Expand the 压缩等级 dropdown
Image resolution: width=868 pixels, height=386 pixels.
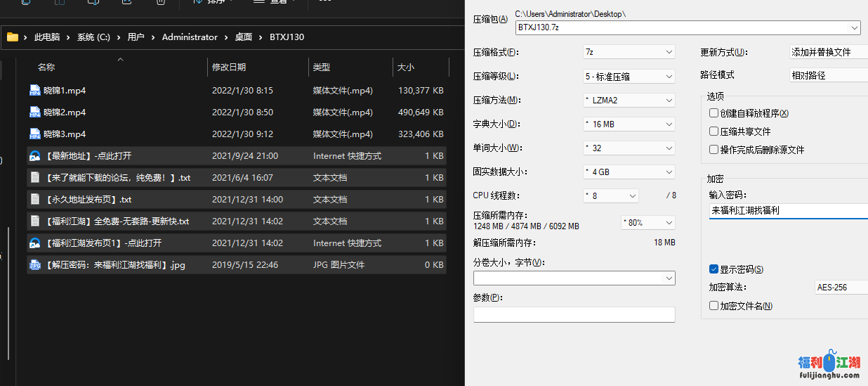coord(629,76)
